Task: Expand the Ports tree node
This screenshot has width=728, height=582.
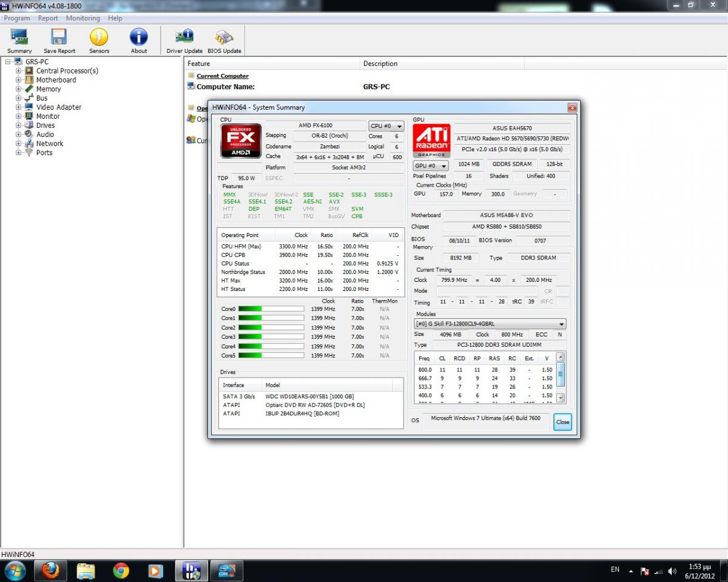Action: click(x=18, y=153)
